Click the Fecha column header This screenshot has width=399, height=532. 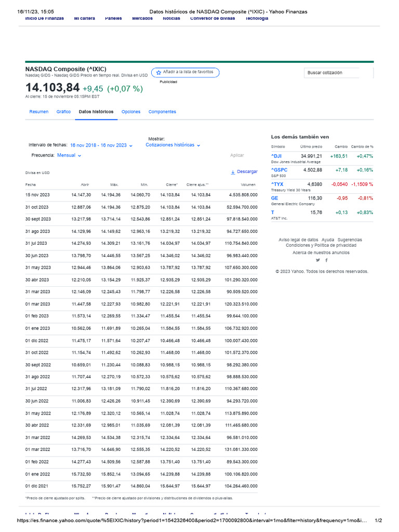pos(31,185)
